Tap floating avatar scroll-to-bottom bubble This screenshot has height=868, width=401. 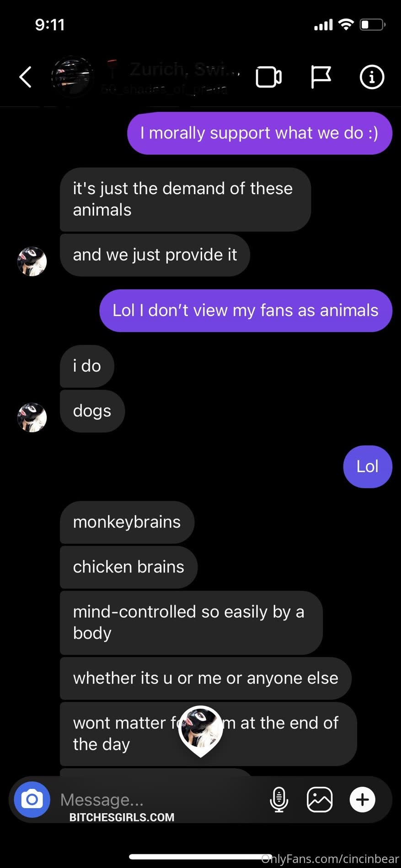201,730
